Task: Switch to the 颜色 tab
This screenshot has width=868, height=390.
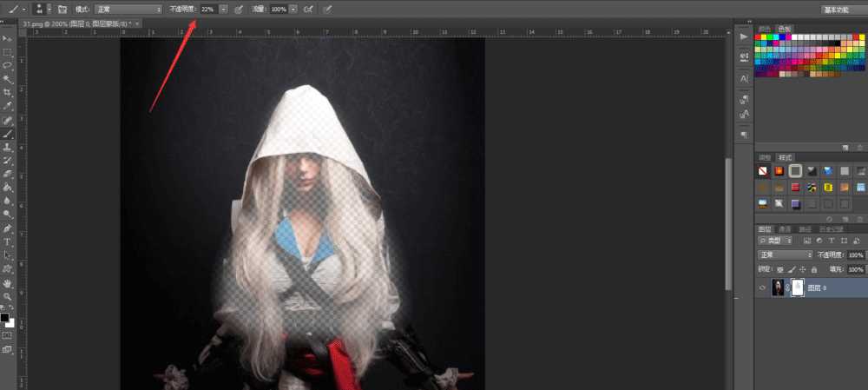Action: coord(764,28)
